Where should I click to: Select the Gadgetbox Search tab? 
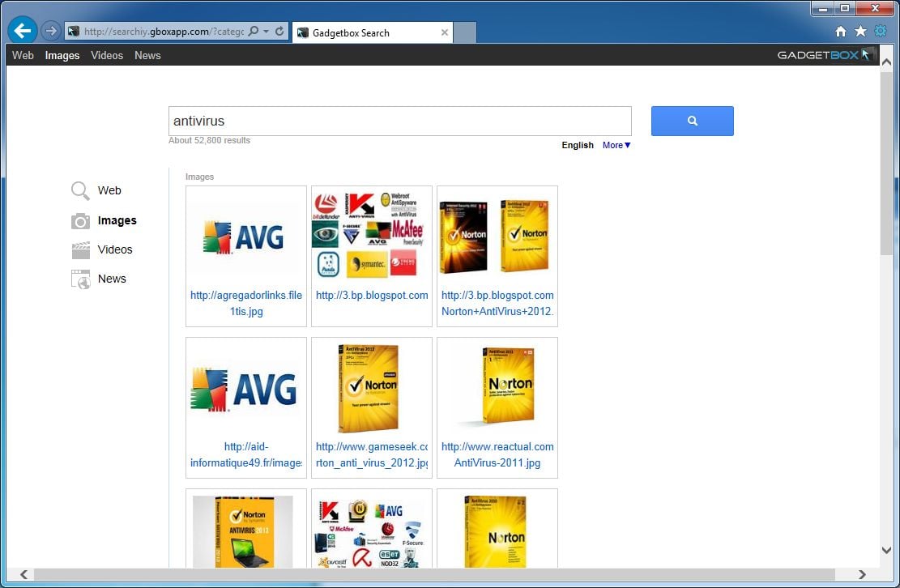point(373,32)
